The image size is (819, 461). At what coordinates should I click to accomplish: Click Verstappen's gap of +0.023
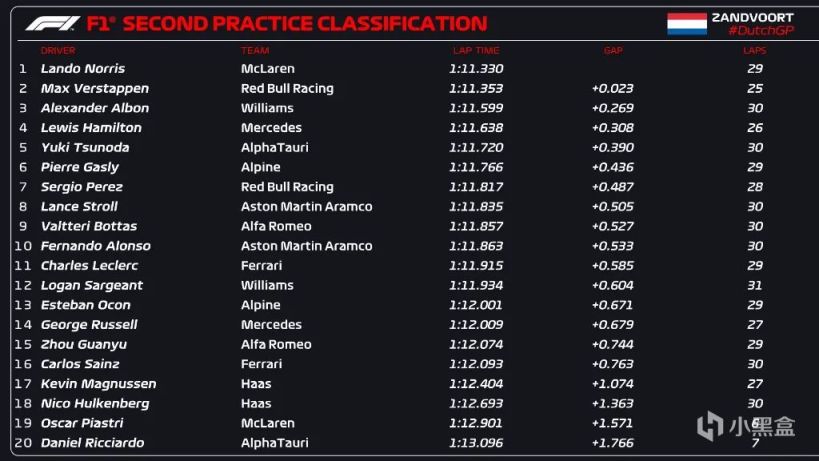[x=612, y=88]
